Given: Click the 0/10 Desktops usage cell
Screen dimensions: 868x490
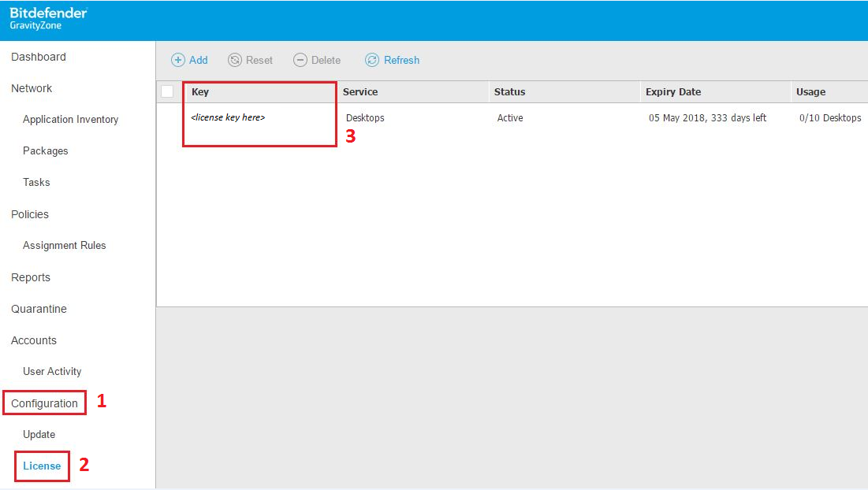Looking at the screenshot, I should 830,118.
